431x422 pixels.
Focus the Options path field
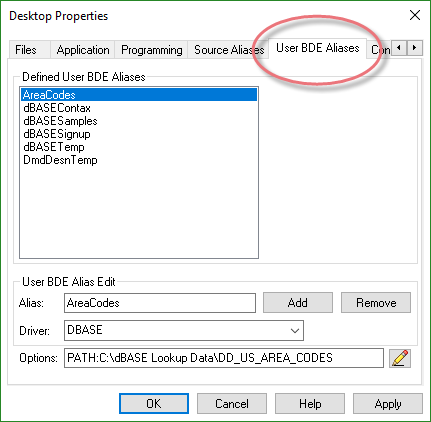[224, 358]
